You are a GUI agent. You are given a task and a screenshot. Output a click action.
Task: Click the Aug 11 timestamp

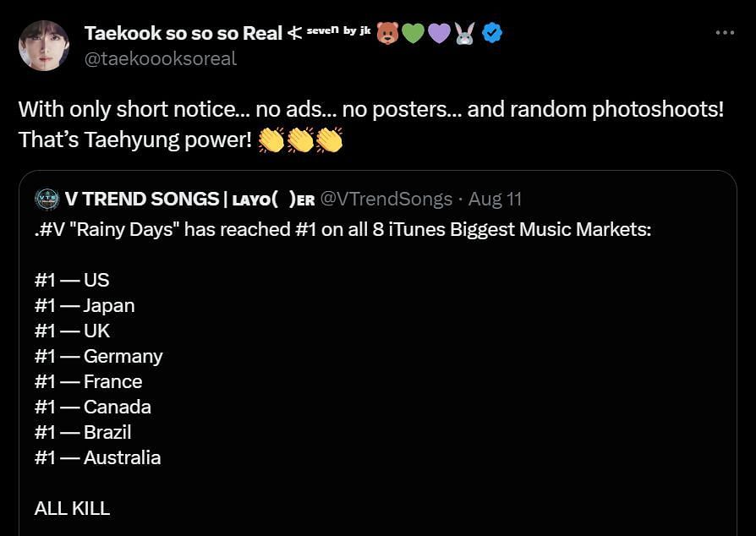click(x=496, y=200)
